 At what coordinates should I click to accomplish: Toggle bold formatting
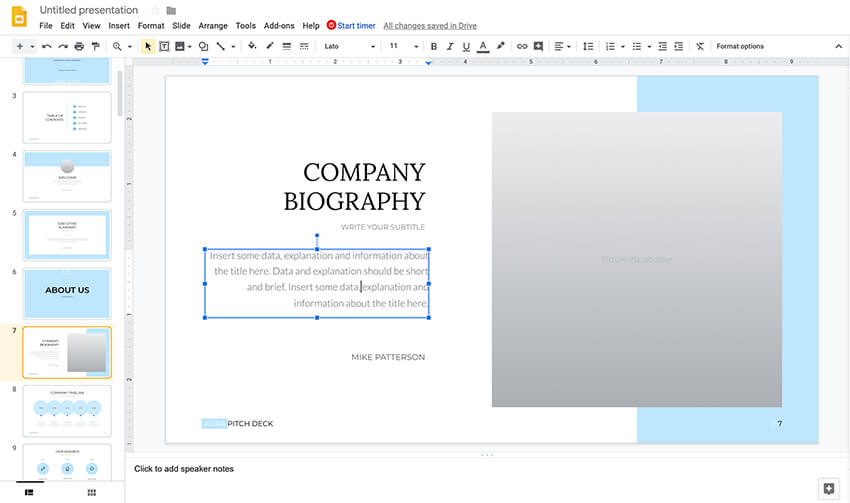433,46
